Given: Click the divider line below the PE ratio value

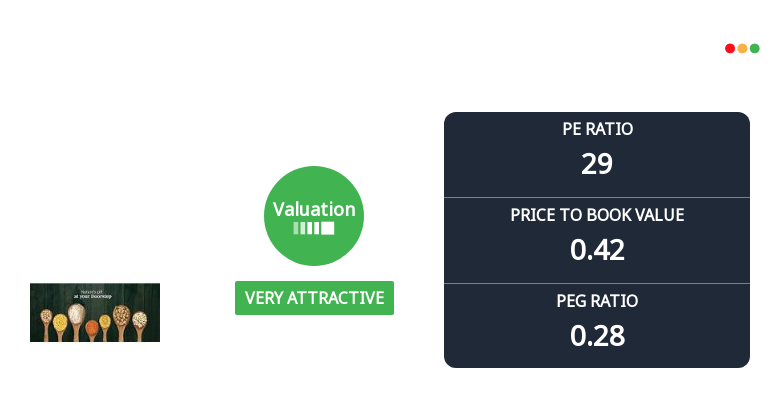Looking at the screenshot, I should [x=597, y=198].
